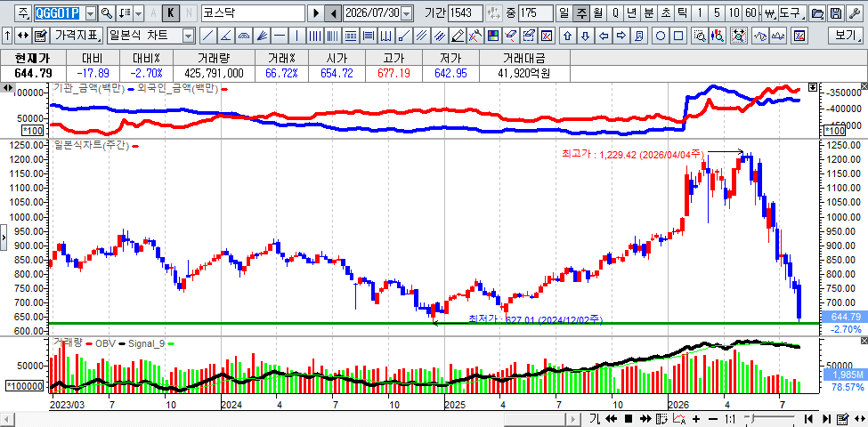The height and width of the screenshot is (427, 868).
Task: Click the 가격지표 price indicator button
Action: click(x=77, y=36)
